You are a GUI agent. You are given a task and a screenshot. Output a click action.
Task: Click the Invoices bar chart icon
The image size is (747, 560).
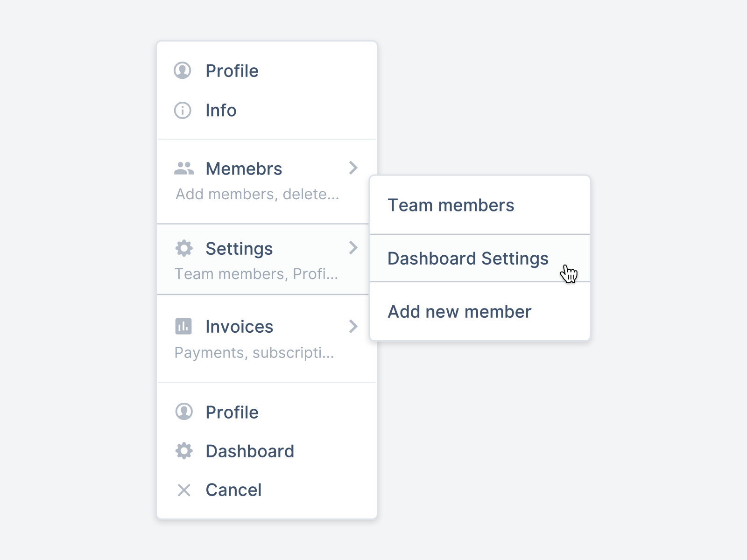(183, 326)
